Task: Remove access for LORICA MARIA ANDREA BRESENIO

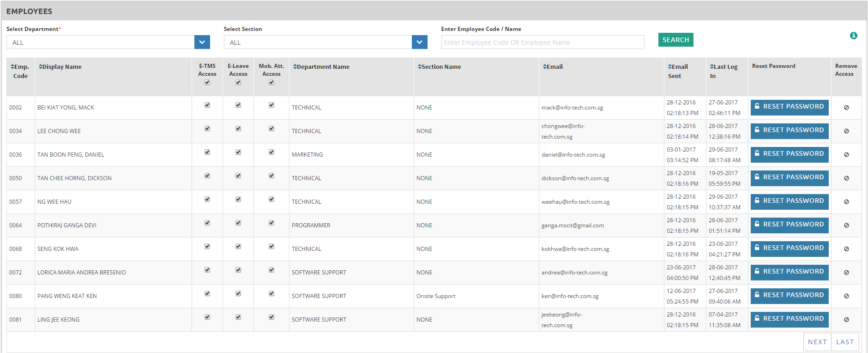Action: pyautogui.click(x=846, y=273)
